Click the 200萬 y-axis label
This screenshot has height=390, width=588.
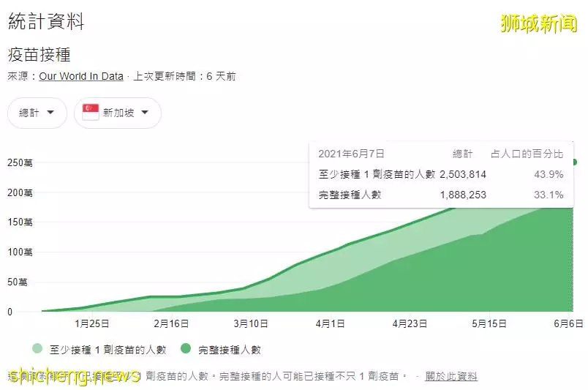click(20, 192)
